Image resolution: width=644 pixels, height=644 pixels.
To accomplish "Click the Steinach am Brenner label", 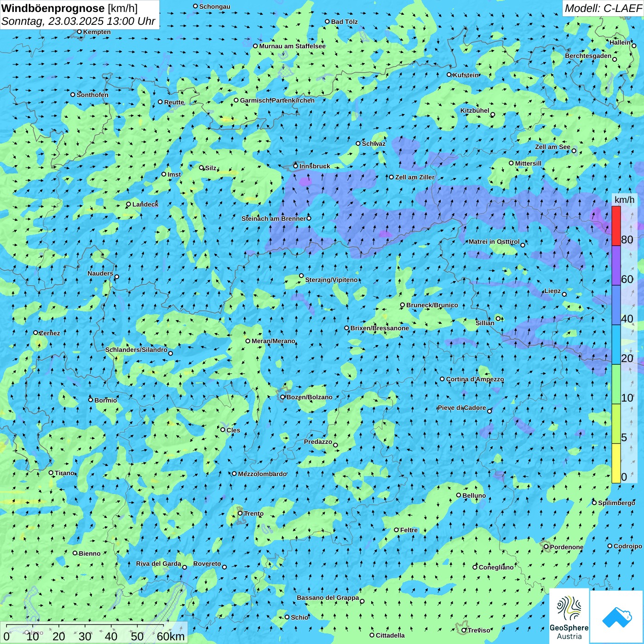I will pos(273,218).
